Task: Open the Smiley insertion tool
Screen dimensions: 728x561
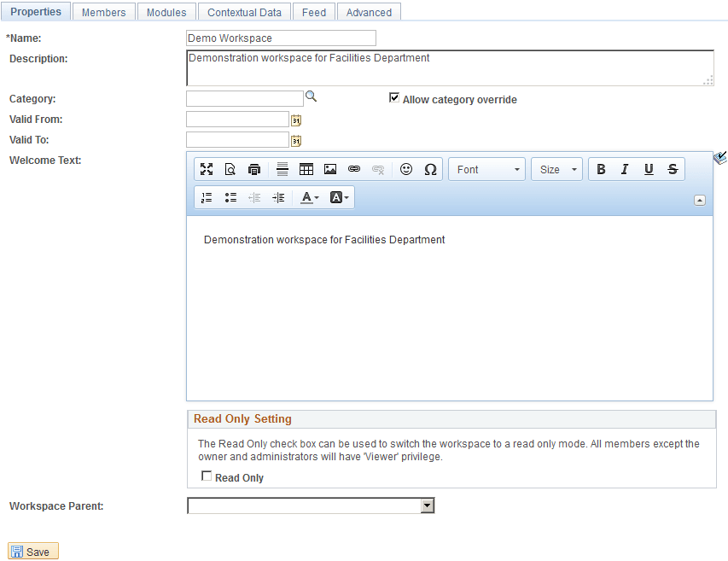Action: click(405, 168)
